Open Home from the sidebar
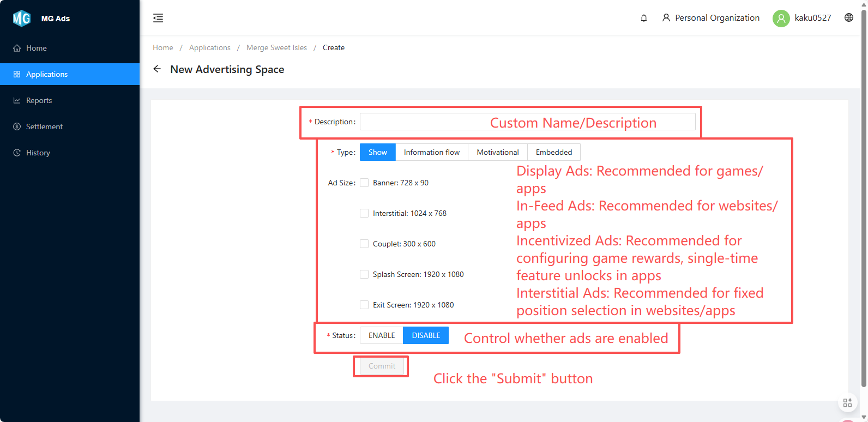The width and height of the screenshot is (868, 422). (x=36, y=48)
